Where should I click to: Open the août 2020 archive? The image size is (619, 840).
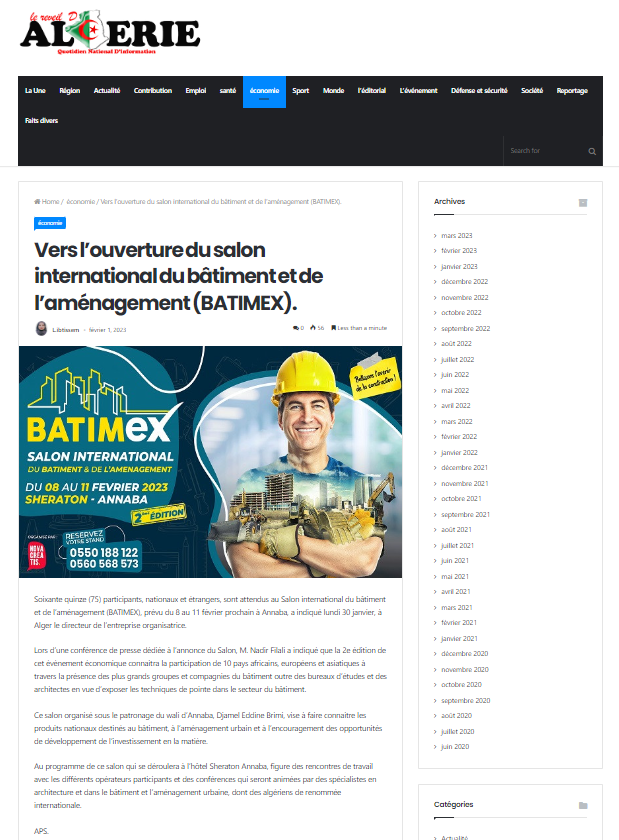tap(457, 717)
